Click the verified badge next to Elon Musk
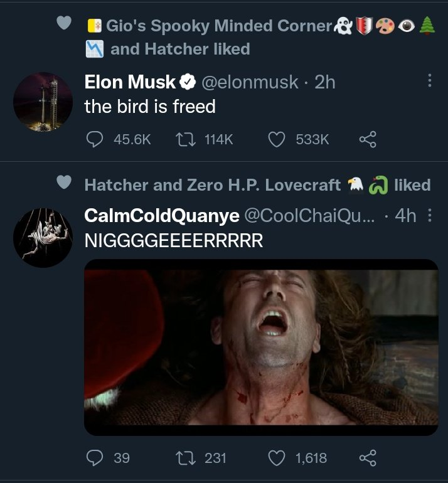This screenshot has width=448, height=483. [x=188, y=82]
